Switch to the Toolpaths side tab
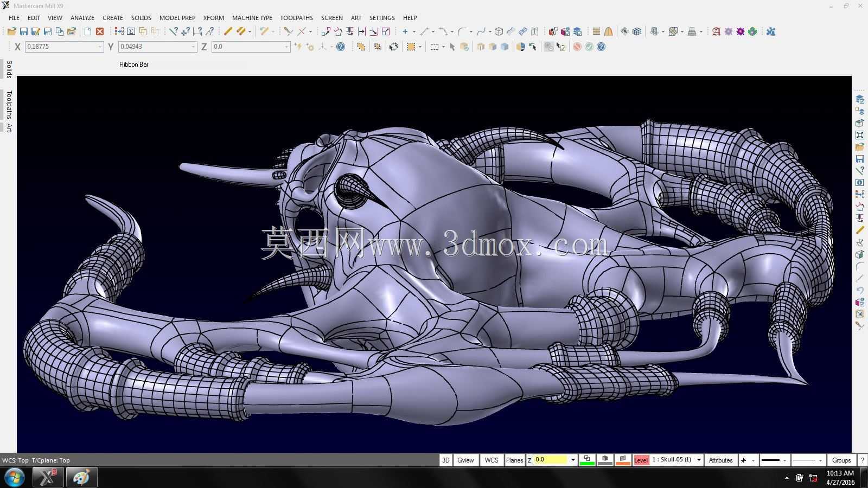The height and width of the screenshot is (488, 868). point(9,105)
